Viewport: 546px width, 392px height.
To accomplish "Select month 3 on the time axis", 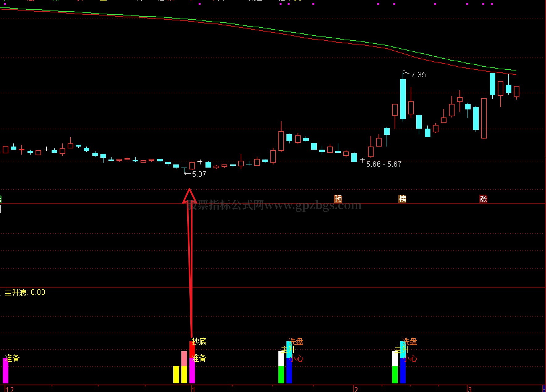I will (x=469, y=389).
